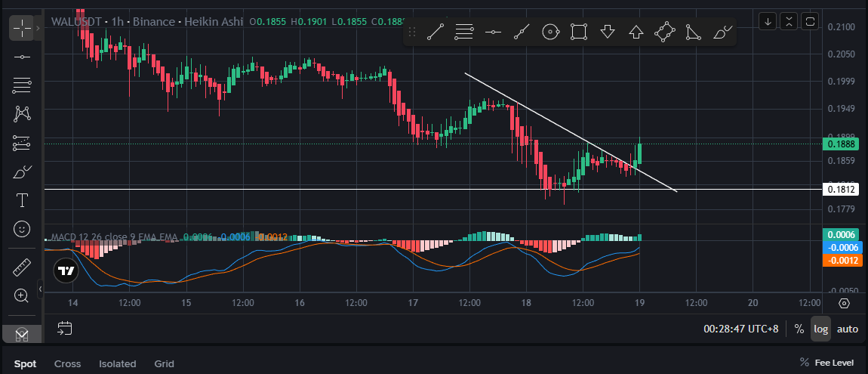Collapse the left drawing toolbar

pyautogui.click(x=40, y=289)
